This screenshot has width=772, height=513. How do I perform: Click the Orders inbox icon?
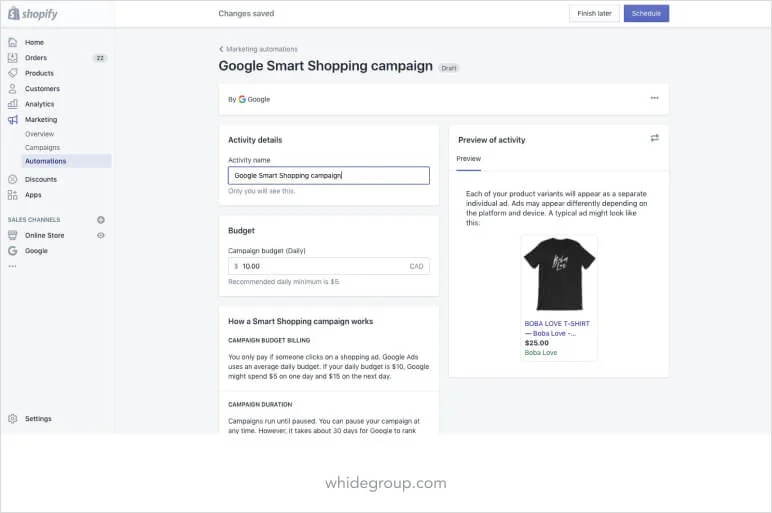pos(13,58)
